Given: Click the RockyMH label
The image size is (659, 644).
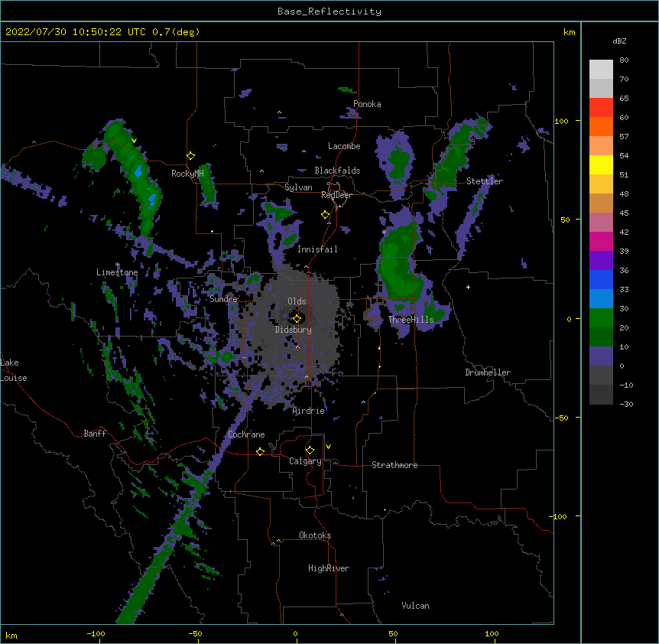Looking at the screenshot, I should point(187,174).
